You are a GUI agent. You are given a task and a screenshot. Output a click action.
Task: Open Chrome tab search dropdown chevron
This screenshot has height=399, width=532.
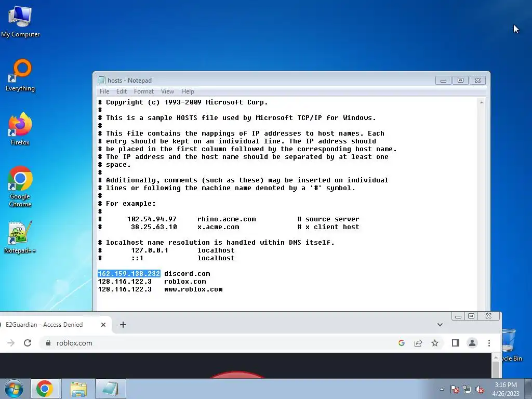(440, 325)
